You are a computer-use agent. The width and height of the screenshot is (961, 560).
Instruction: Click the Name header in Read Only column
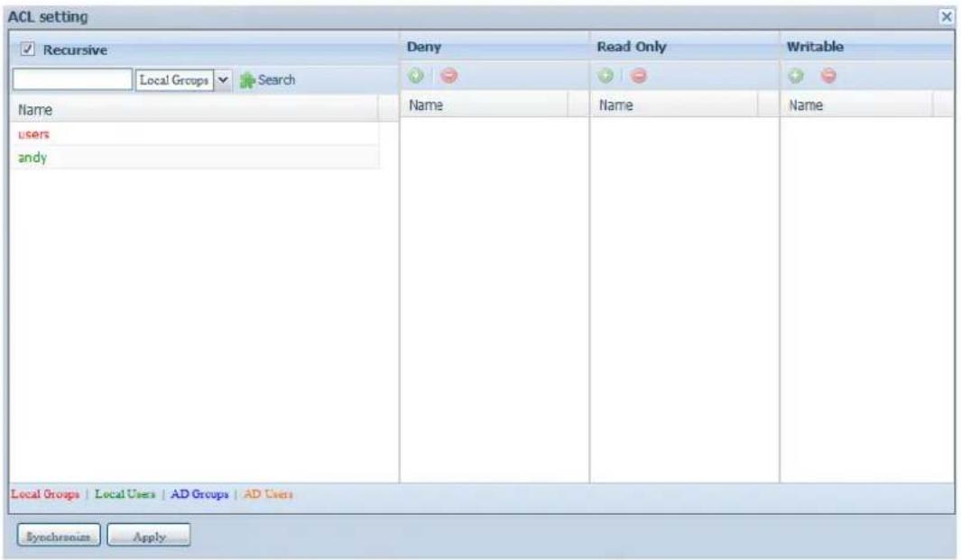(672, 106)
